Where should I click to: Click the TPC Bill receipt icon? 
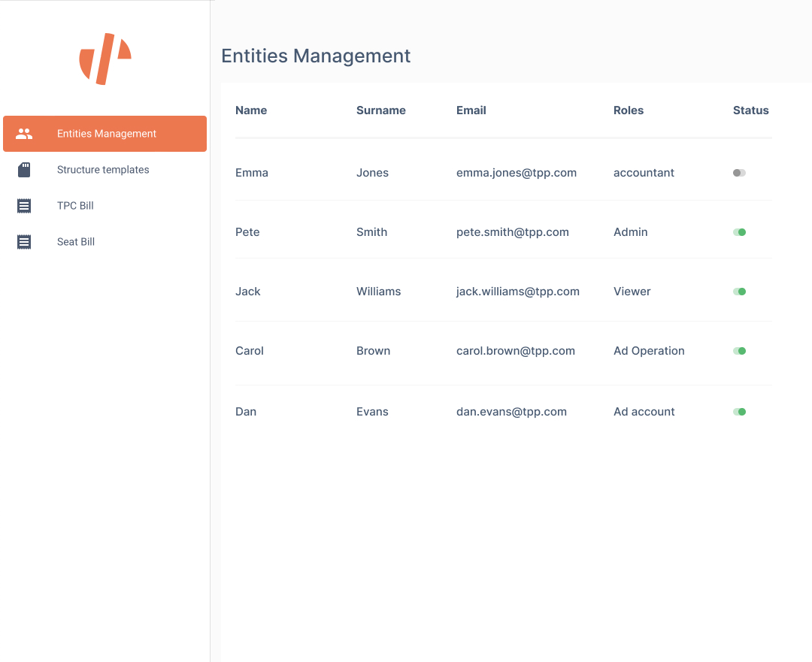pos(24,206)
